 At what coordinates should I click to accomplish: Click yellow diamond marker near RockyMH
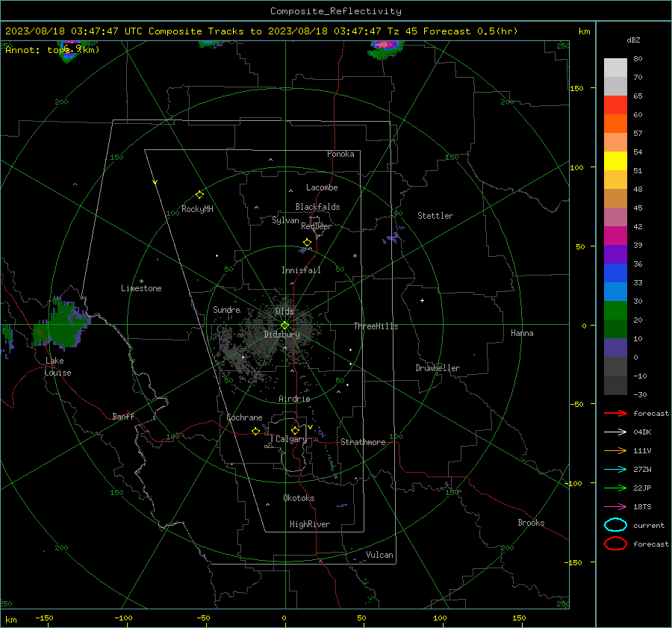point(199,195)
